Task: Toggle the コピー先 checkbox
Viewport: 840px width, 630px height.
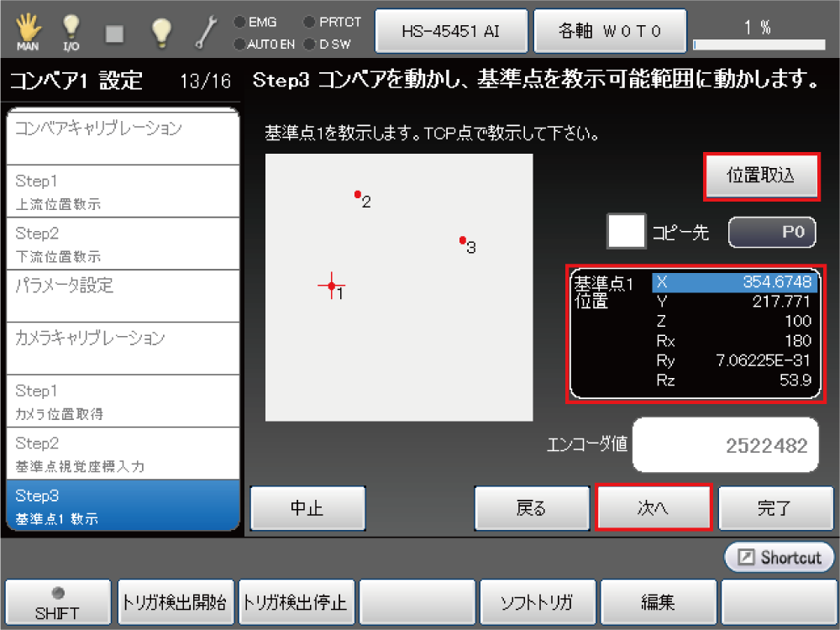Action: pos(627,232)
